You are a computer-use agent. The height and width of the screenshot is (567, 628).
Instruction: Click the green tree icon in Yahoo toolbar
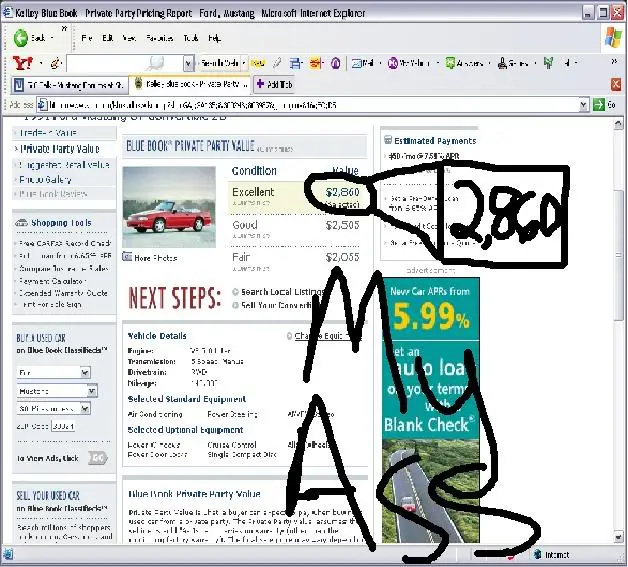[549, 63]
